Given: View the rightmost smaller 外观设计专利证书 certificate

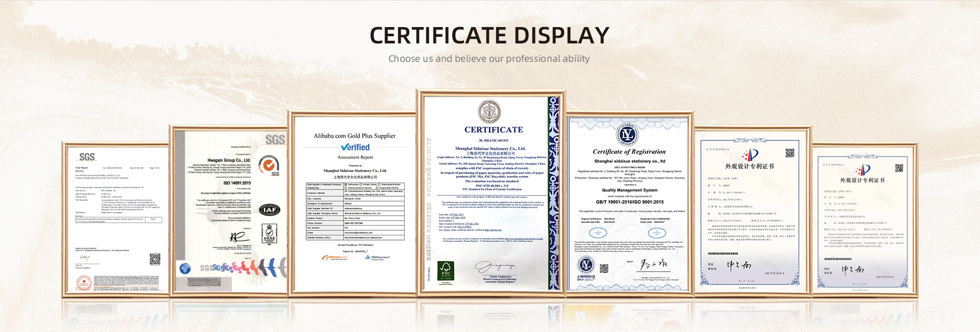Looking at the screenshot, I should coord(864,220).
